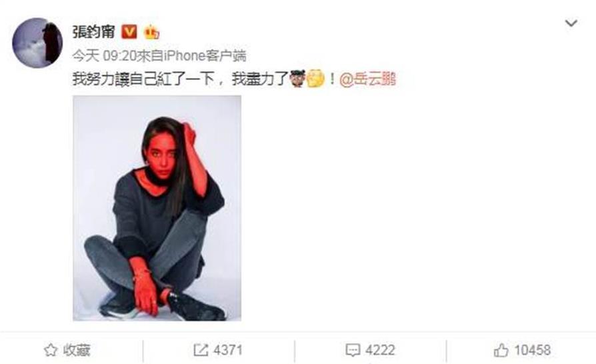Follow the iPhone客户端 source link

tap(205, 56)
